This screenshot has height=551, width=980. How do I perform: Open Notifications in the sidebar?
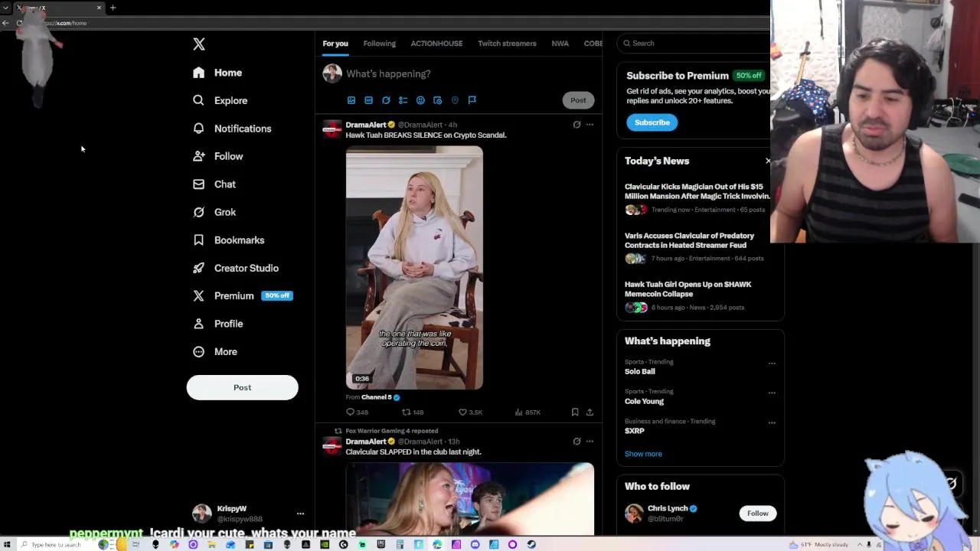[x=232, y=129]
